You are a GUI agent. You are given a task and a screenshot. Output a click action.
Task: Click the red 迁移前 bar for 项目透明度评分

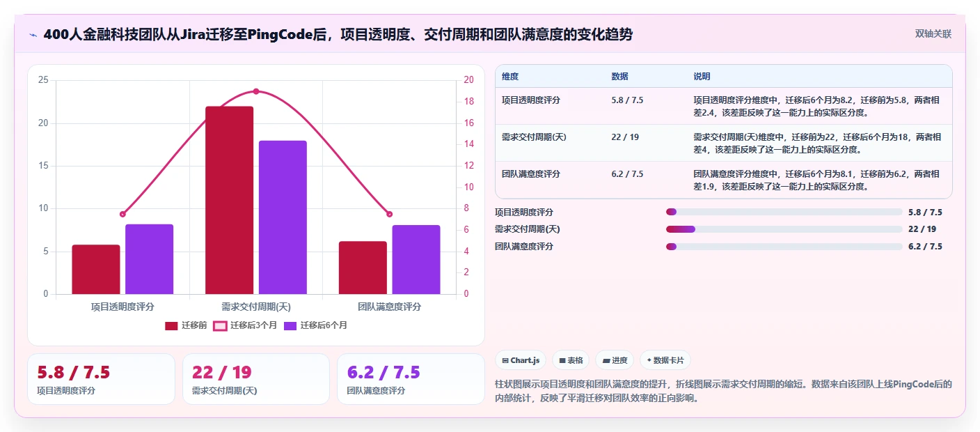96,269
